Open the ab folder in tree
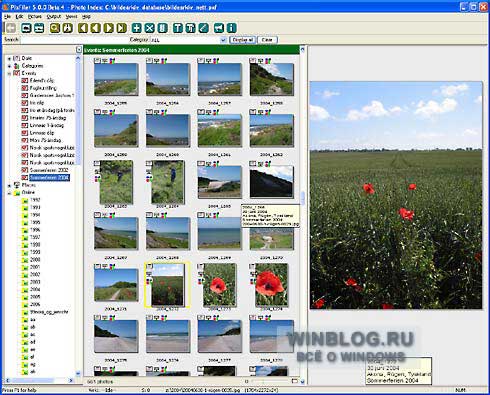Screen dimensions: 490x395 tap(33, 327)
